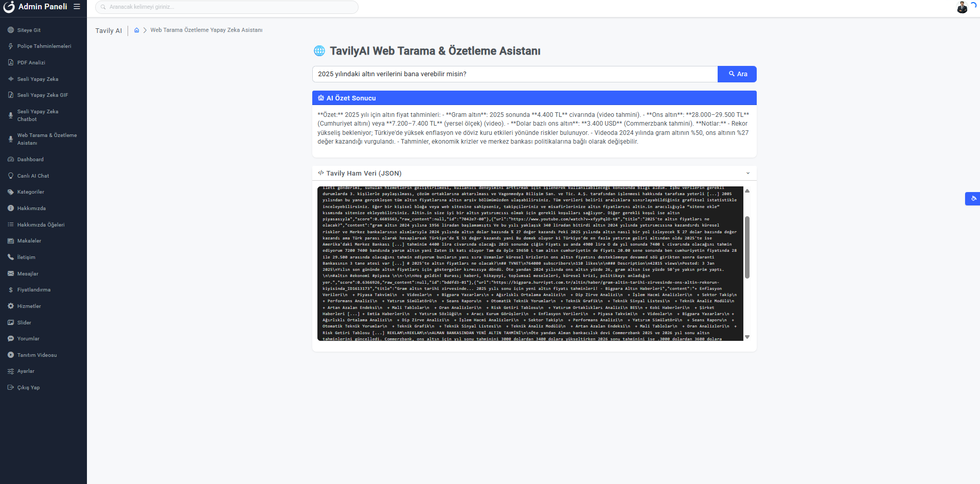Click the altın query input field
Screen dimensions: 980x484
coord(515,74)
